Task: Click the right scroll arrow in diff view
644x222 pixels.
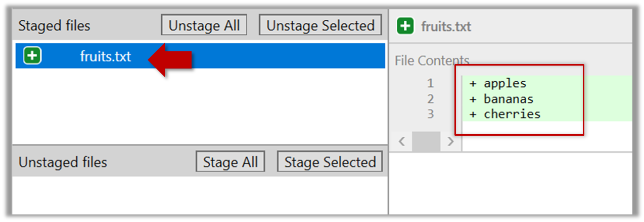Action: 451,142
